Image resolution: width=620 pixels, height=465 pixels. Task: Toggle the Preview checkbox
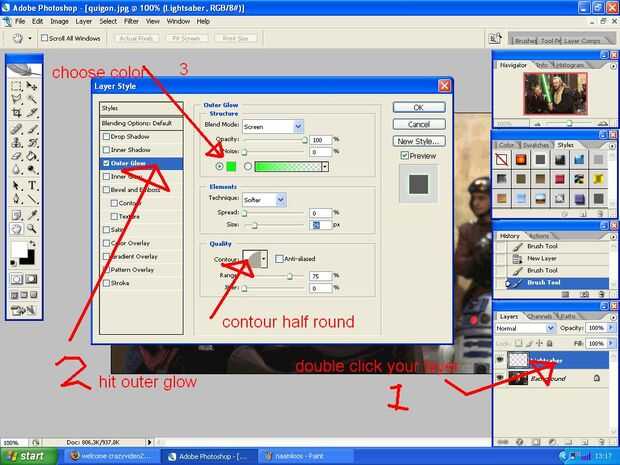click(404, 156)
